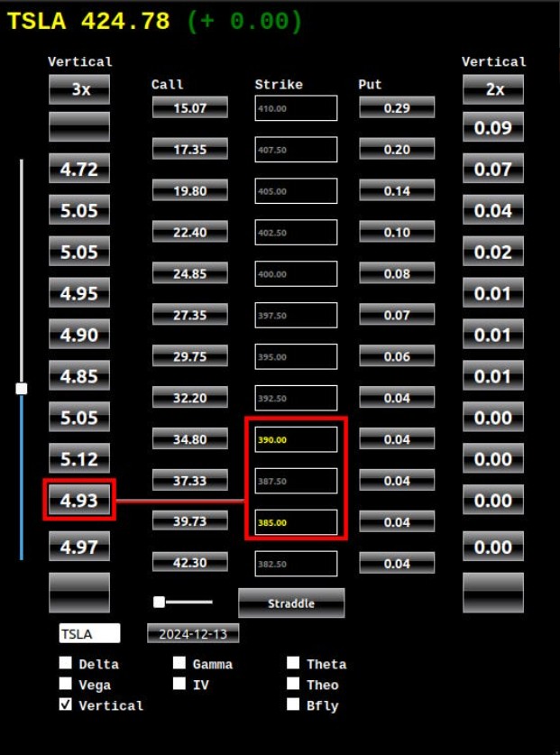Click the horizontal slider beside the Straddle button
The height and width of the screenshot is (755, 560).
pos(160,602)
